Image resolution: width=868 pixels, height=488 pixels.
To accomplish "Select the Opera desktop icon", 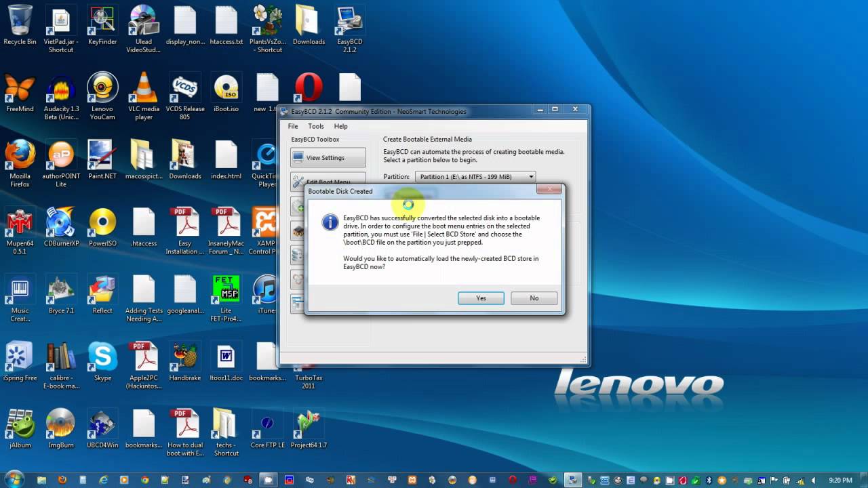I will [x=309, y=88].
